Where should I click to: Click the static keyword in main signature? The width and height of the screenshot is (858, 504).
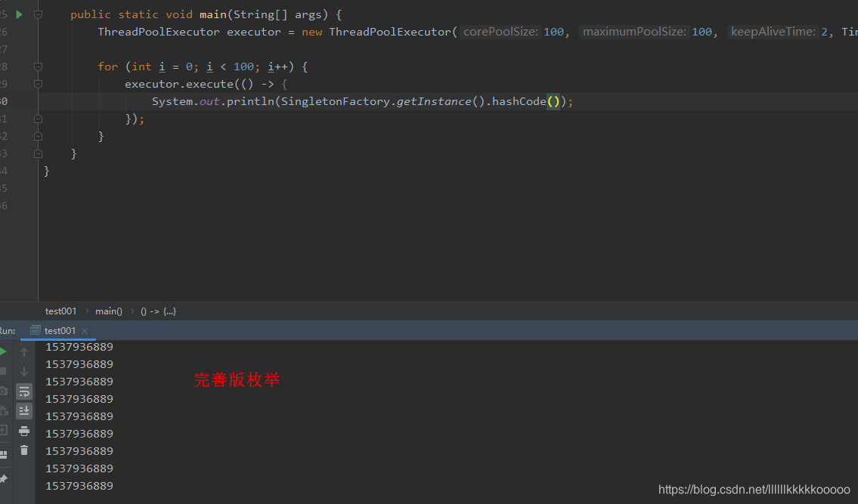click(x=138, y=15)
